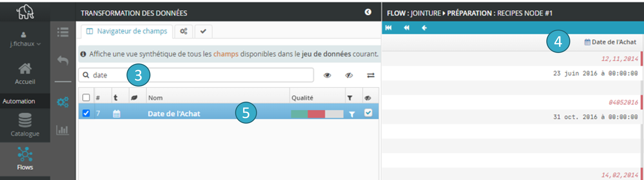The image size is (644, 180).
Task: Uncheck the Date de l'Achat row checkbox
Action: (x=86, y=113)
